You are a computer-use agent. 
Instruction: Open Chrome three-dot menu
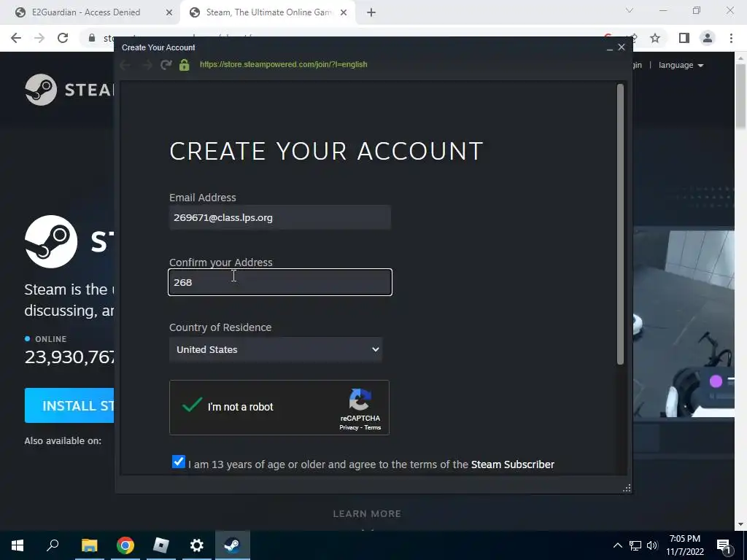click(x=731, y=38)
